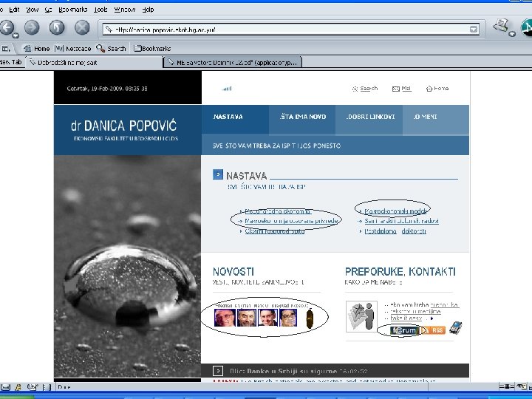Toggle the sidebar panel icon on personal toolbar
The height and width of the screenshot is (399, 532).
pyautogui.click(x=6, y=49)
